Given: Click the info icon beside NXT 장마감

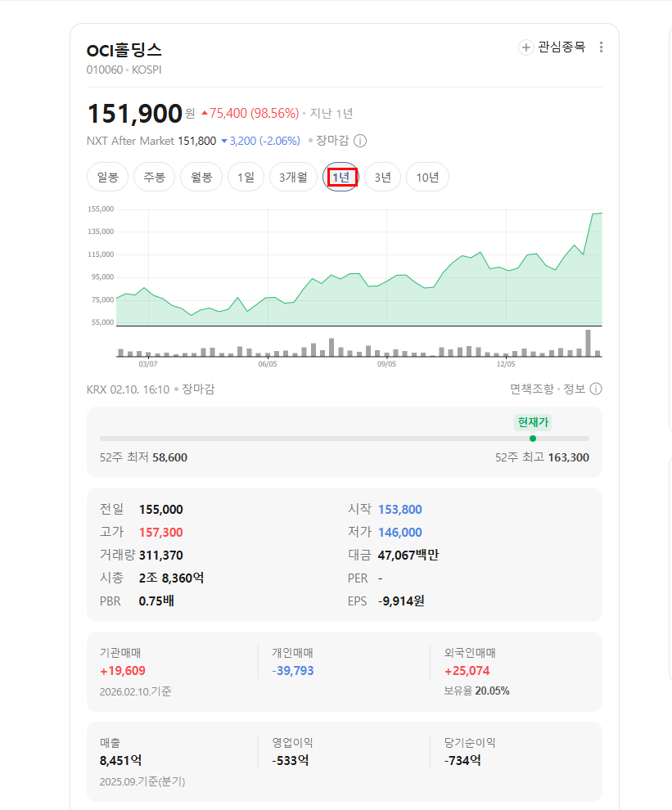Looking at the screenshot, I should pos(360,141).
